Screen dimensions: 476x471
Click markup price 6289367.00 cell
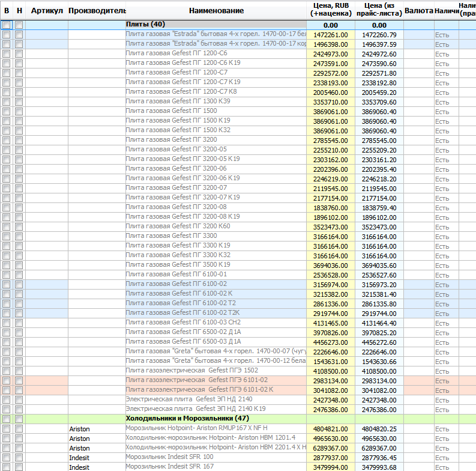tap(331, 448)
